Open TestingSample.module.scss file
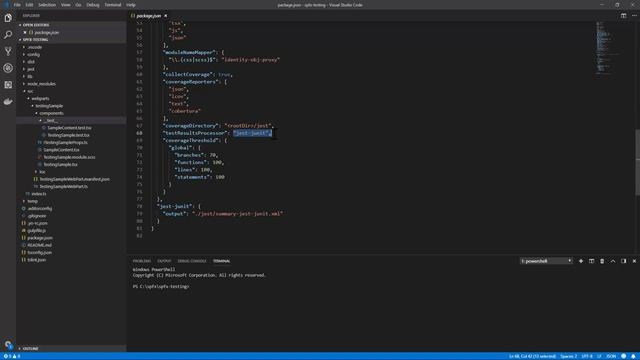The width and height of the screenshot is (640, 360). [x=69, y=157]
